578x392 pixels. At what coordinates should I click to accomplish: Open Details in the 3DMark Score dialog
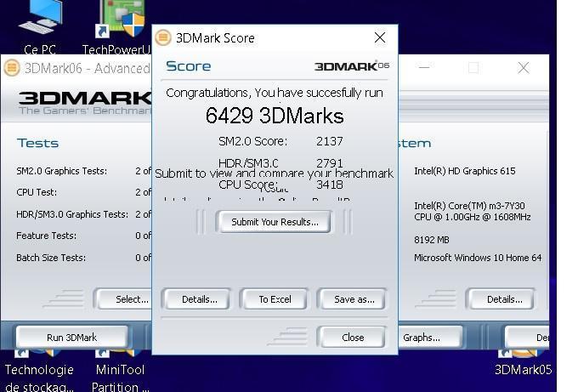click(x=200, y=299)
